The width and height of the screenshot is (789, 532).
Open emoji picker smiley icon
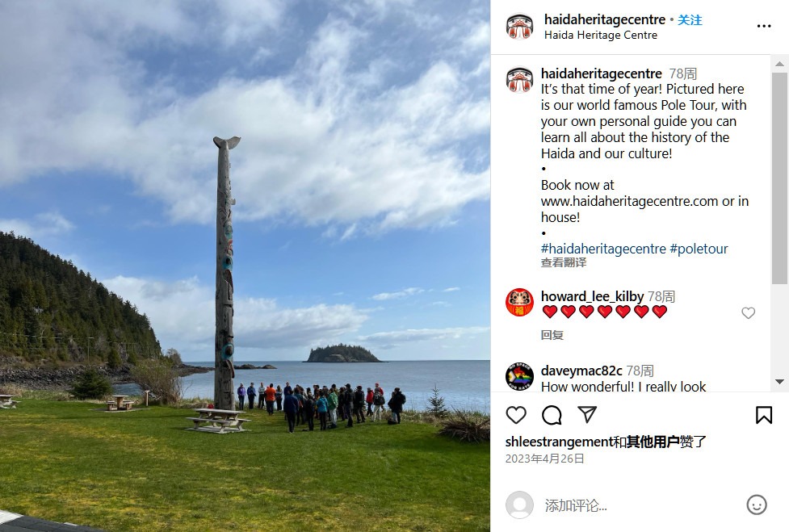[756, 505]
